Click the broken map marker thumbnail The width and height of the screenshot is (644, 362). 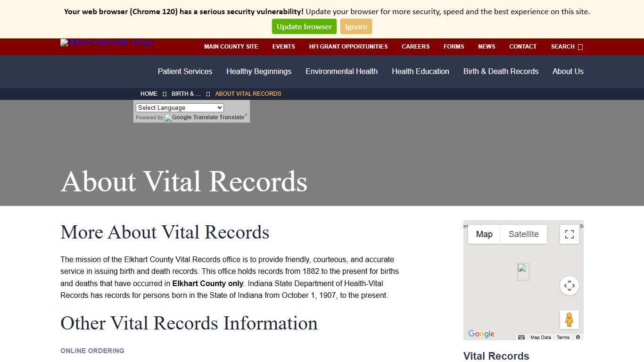523,271
